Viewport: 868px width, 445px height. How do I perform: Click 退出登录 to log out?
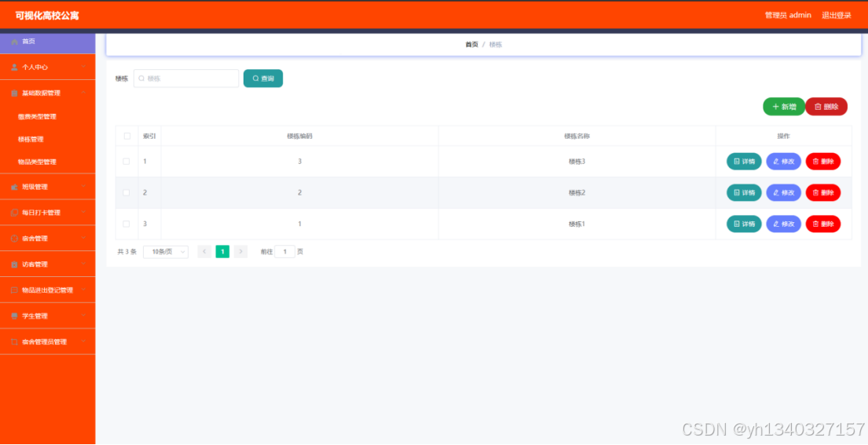pos(837,16)
